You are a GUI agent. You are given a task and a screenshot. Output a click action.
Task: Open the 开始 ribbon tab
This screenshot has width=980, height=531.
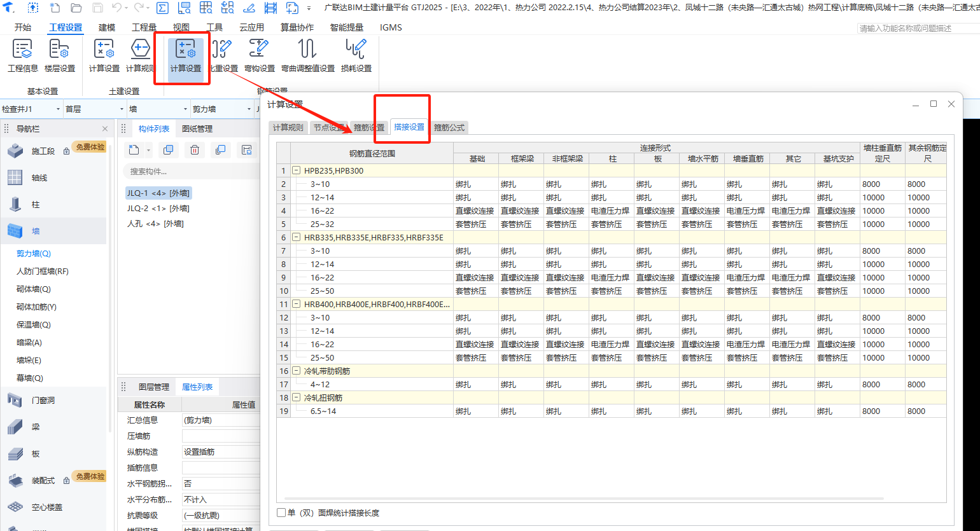tap(23, 27)
